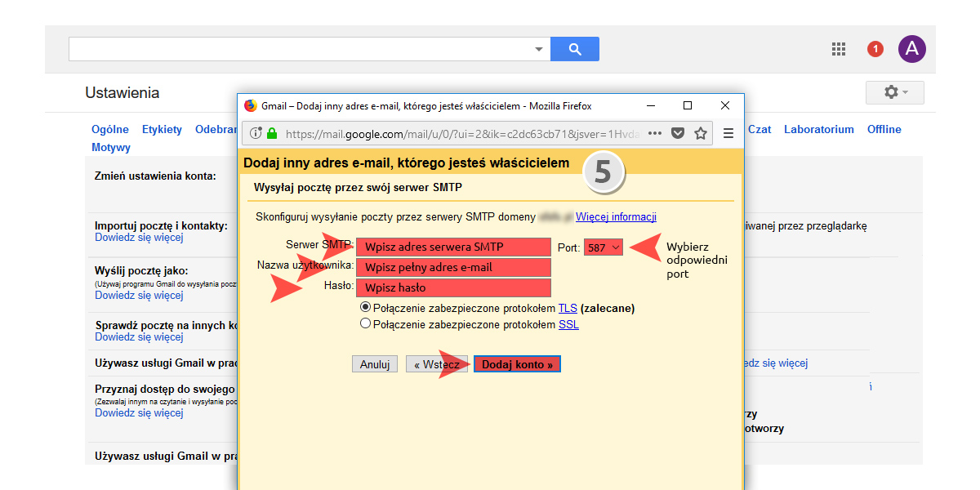This screenshot has width=980, height=490.
Task: Click the Pocket save icon
Action: (678, 133)
